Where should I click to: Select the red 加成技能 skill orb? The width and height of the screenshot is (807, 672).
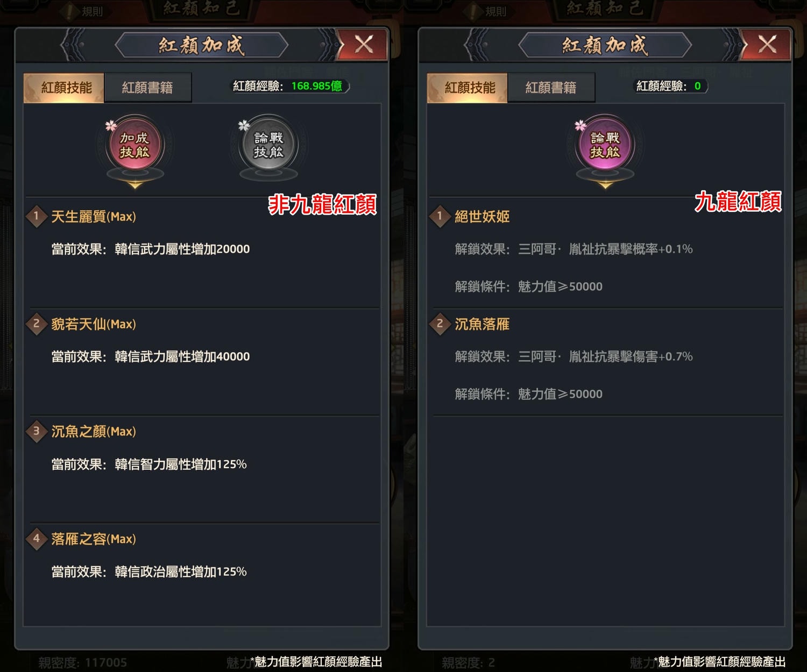coord(134,145)
